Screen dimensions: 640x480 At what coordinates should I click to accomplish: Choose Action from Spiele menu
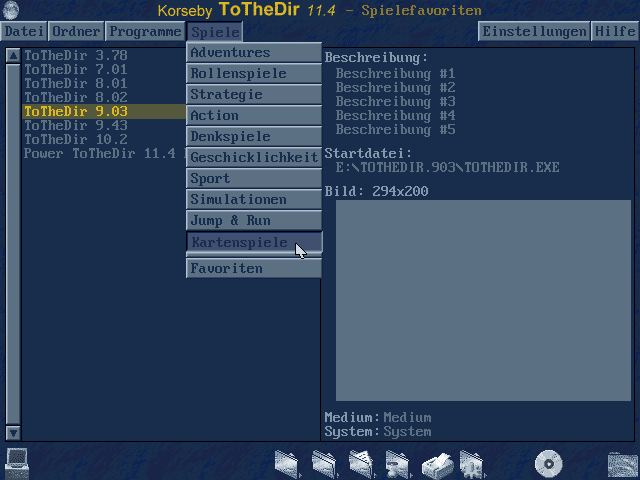tap(254, 116)
